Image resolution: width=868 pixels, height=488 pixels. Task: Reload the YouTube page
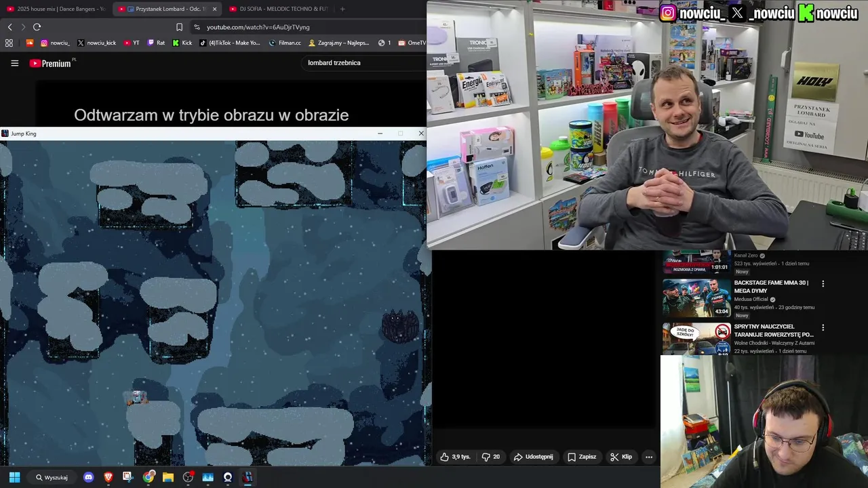(37, 27)
